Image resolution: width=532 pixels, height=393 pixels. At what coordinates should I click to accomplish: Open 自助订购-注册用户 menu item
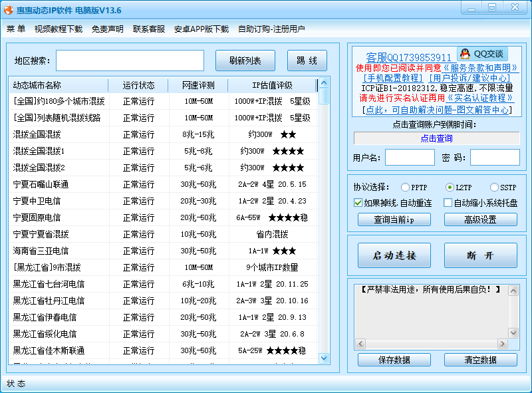click(x=271, y=29)
